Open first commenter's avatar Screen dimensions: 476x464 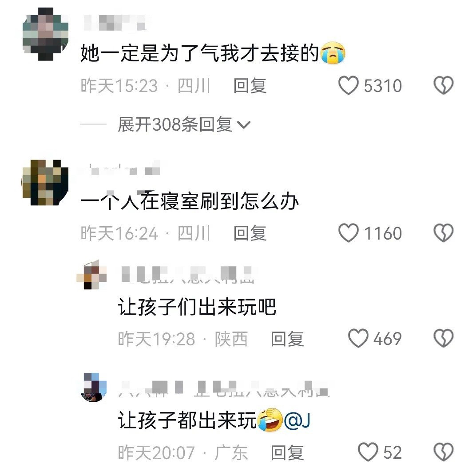pos(46,34)
